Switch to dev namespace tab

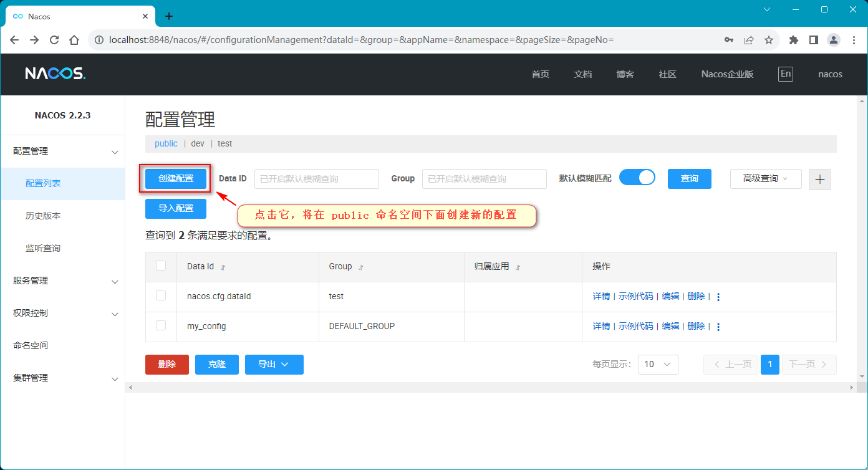[198, 143]
